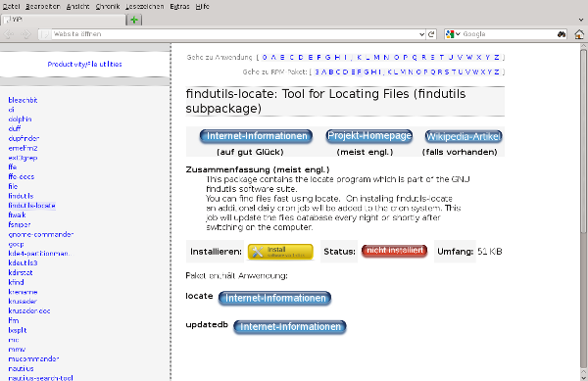Reload the page with the refresh icon
The height and width of the screenshot is (381, 588).
click(431, 34)
